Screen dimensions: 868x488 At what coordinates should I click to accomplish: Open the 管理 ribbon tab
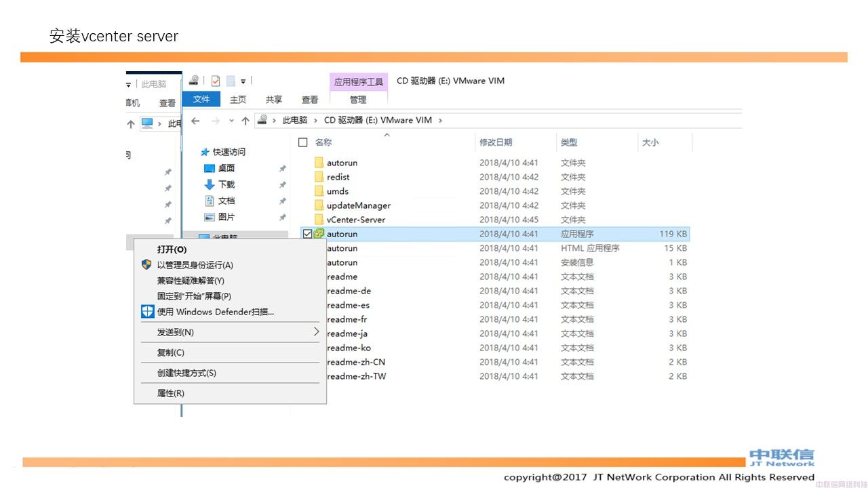tap(358, 100)
